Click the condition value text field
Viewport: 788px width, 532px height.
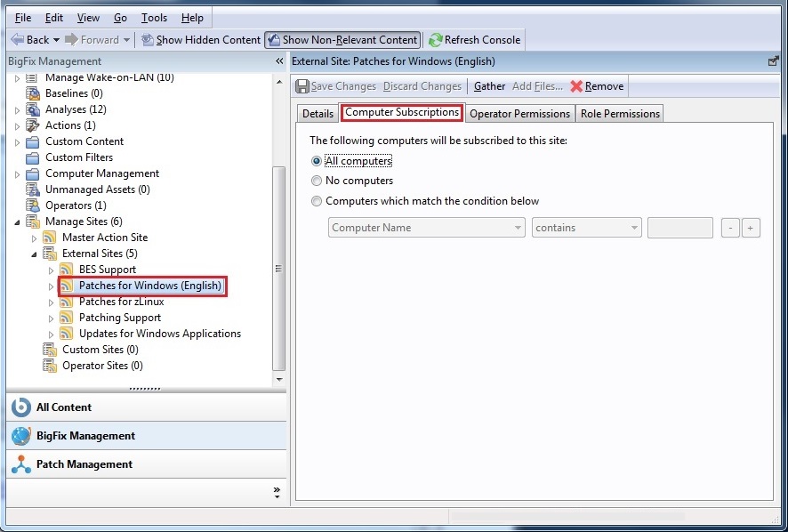[x=680, y=228]
